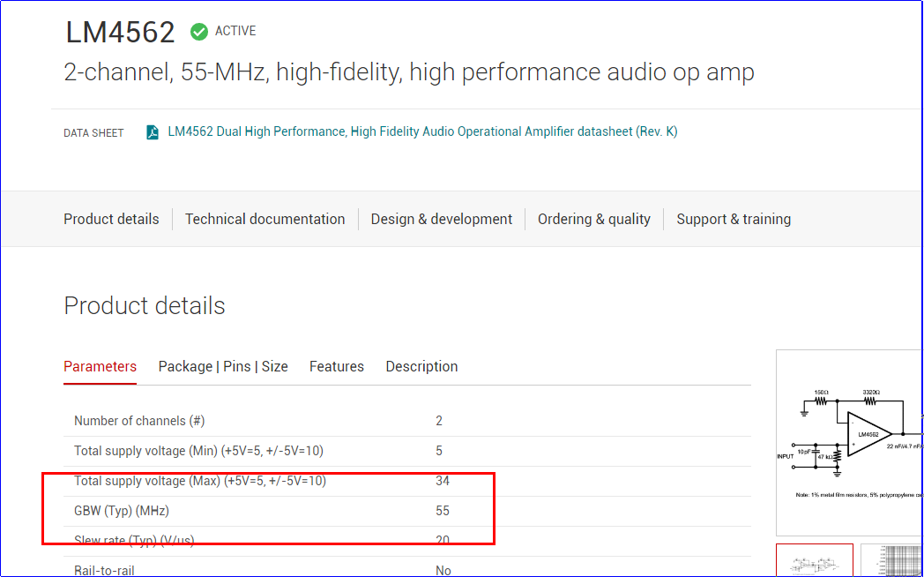Click the large LM4562 circuit diagram image
Screen dimensions: 924x577
point(850,443)
